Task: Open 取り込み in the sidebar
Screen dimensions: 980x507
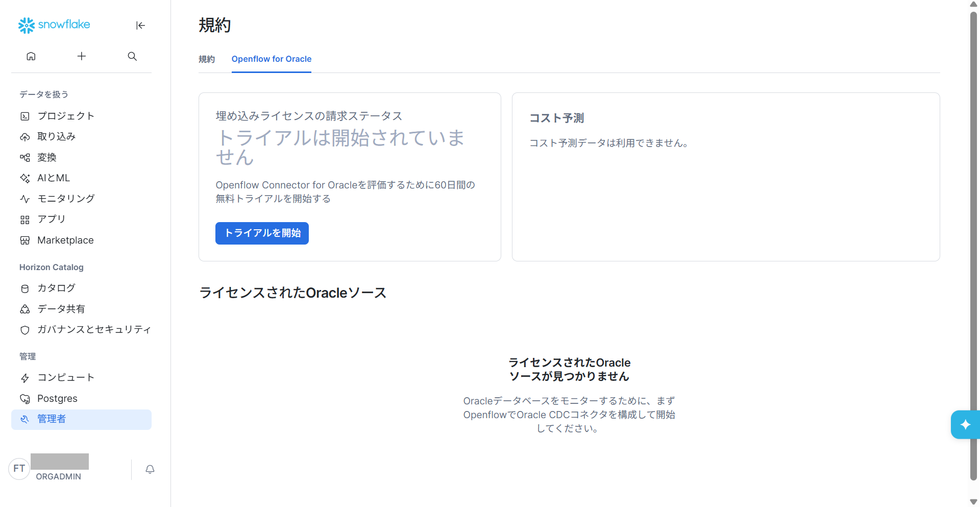Action: [82, 136]
